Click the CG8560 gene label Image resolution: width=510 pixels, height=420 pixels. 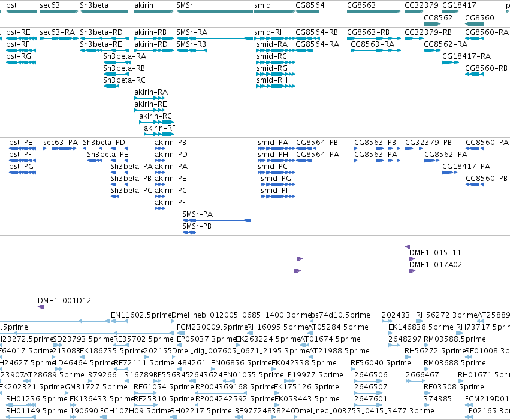click(x=480, y=17)
